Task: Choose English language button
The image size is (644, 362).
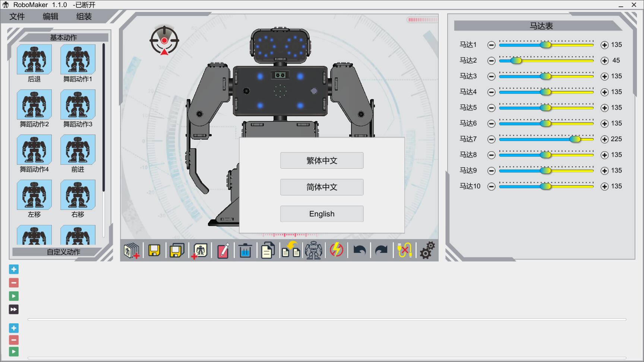Action: coord(322,214)
